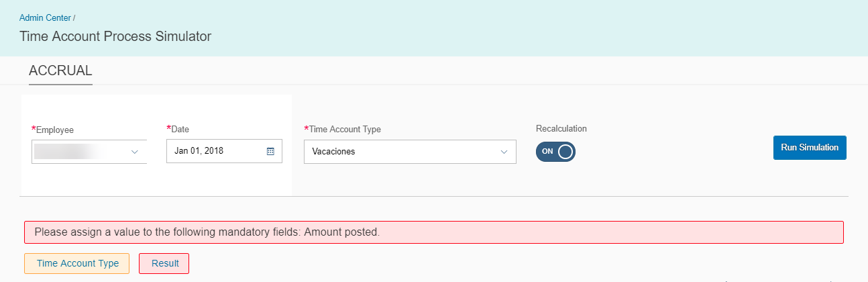Viewport: 868px width, 282px height.
Task: Expand the Employee dropdown chevron
Action: (135, 152)
